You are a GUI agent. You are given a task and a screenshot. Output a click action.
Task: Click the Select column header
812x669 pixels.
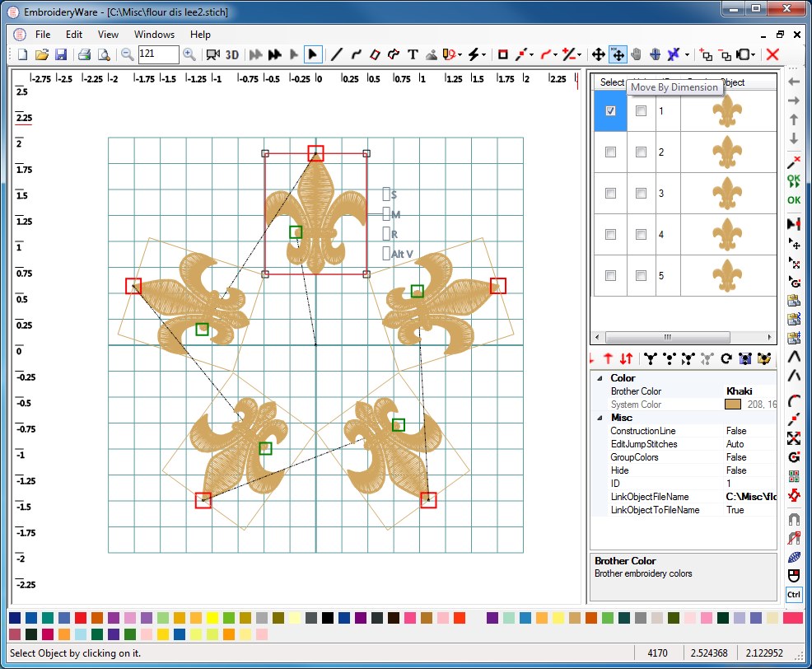pyautogui.click(x=610, y=82)
